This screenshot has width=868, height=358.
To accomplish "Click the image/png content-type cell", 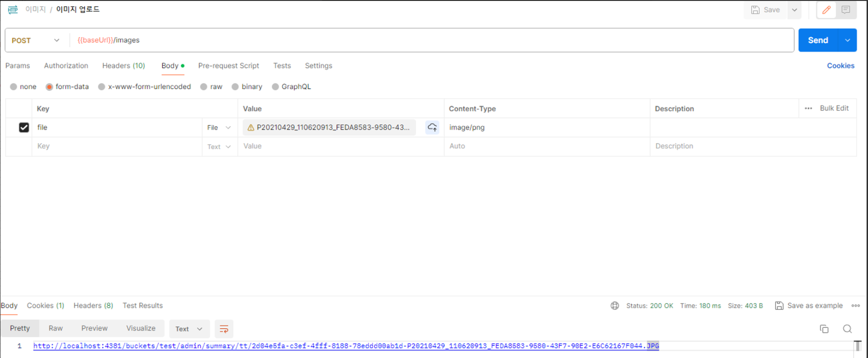I will (x=547, y=127).
